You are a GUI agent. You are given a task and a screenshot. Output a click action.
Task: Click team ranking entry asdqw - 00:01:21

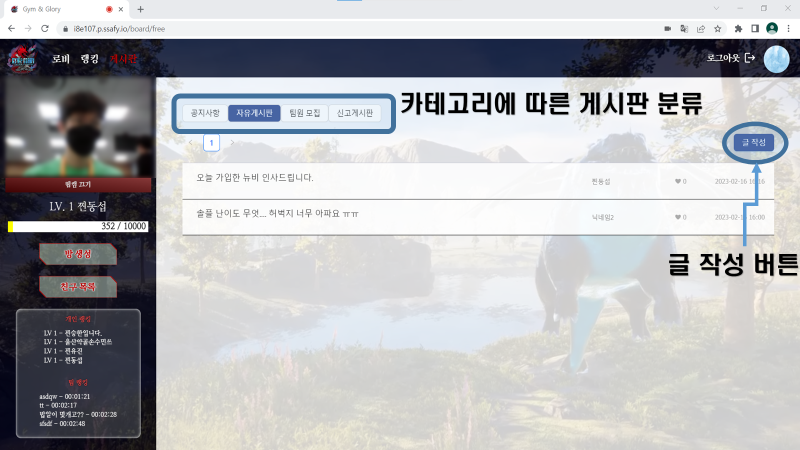64,396
